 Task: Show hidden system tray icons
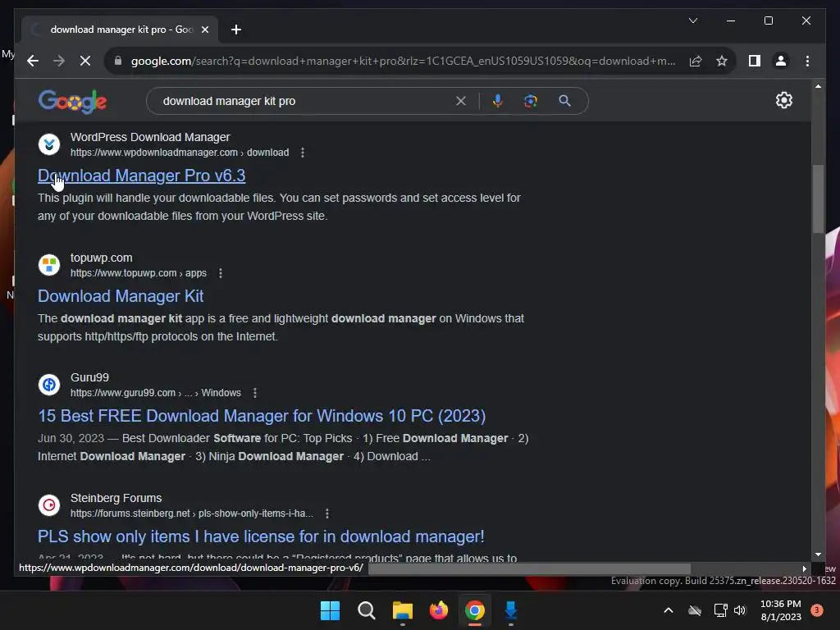pos(668,610)
